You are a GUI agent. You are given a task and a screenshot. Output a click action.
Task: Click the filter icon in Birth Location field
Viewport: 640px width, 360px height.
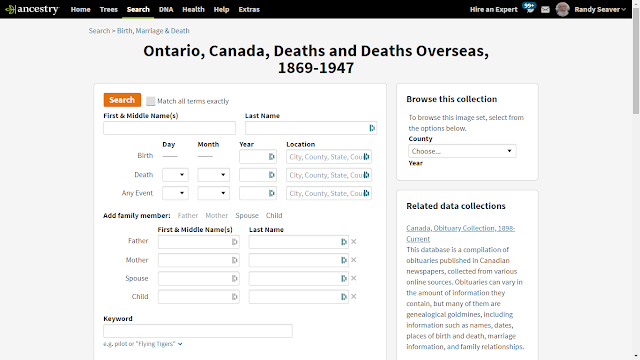point(366,156)
